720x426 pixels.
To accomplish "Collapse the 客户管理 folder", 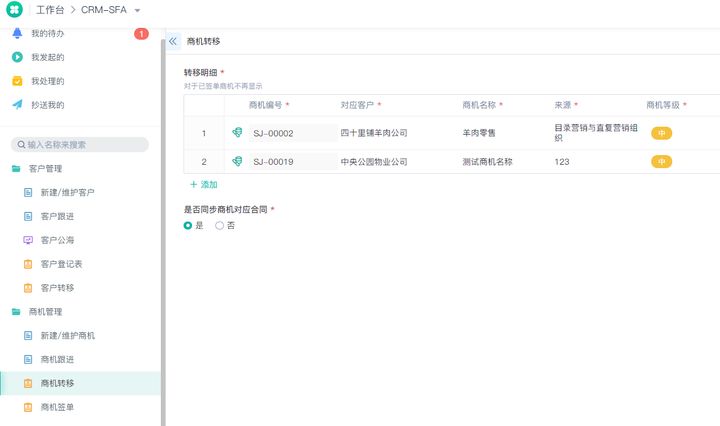I will pyautogui.click(x=45, y=168).
